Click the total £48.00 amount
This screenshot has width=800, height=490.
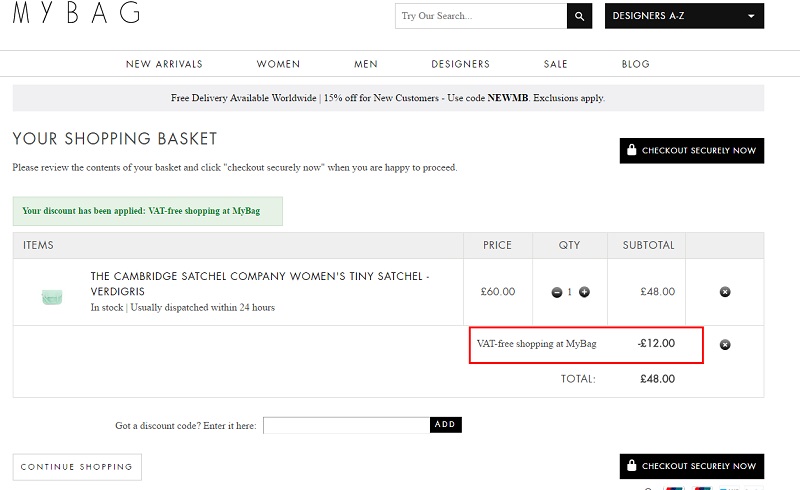(x=657, y=379)
